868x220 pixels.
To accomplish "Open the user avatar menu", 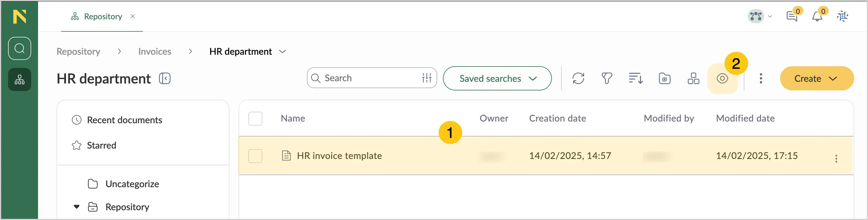I will tap(760, 16).
